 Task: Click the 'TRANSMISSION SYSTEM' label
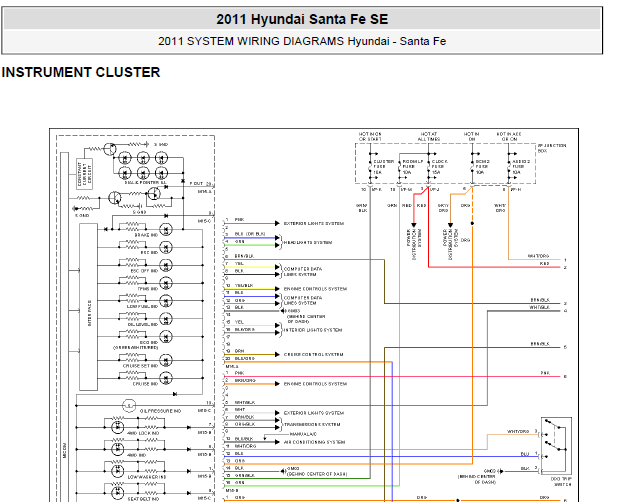tap(312, 425)
